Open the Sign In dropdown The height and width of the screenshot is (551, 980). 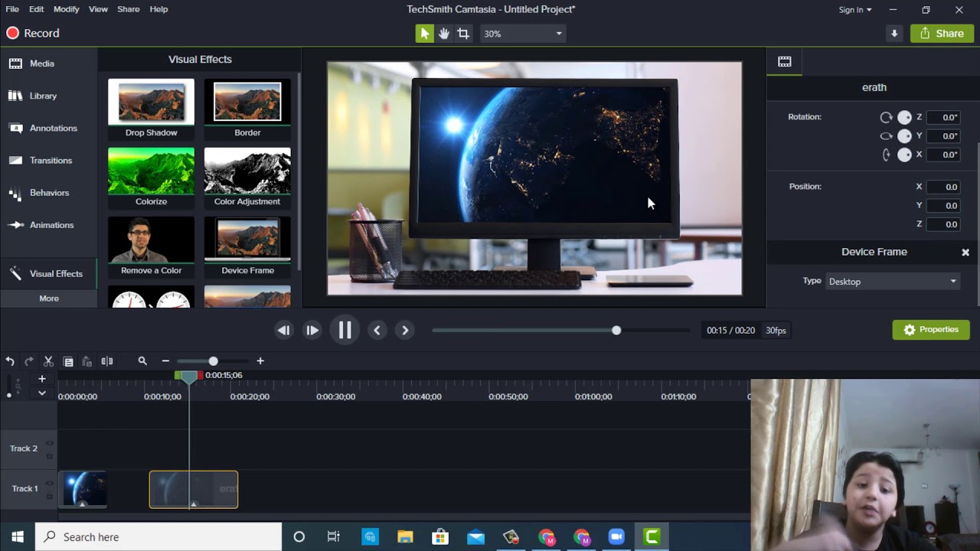pyautogui.click(x=854, y=10)
